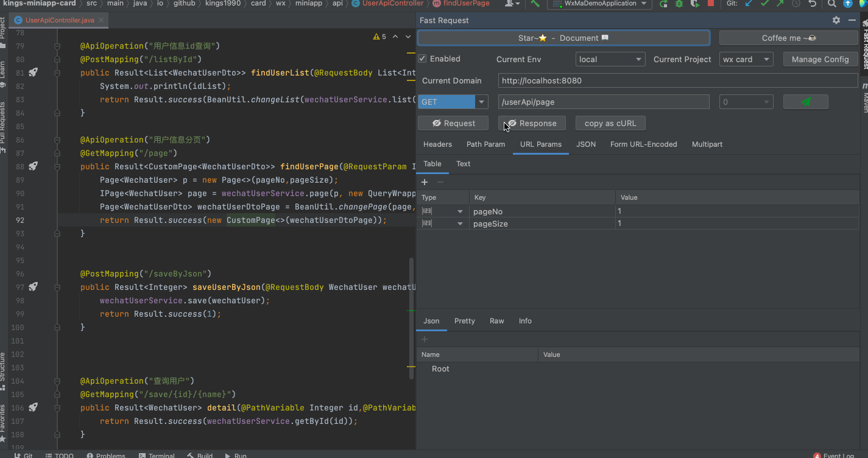Open the Search Everywhere magnifier icon

(x=831, y=4)
